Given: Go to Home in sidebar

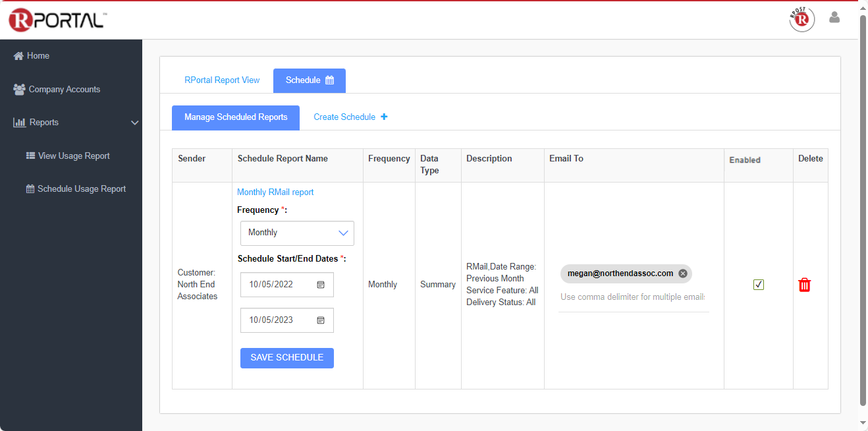Looking at the screenshot, I should [x=38, y=56].
